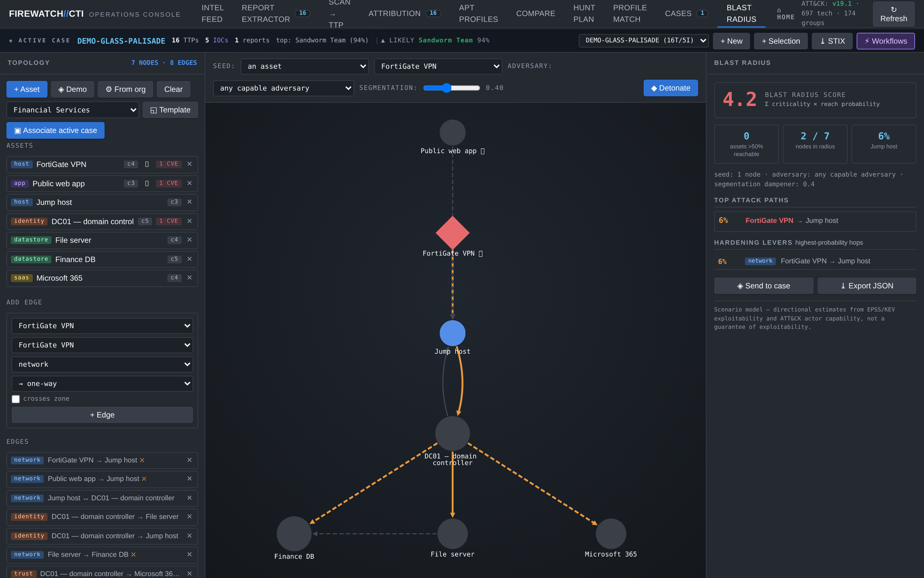The image size is (924, 578).
Task: Delete network edge Jump host to DC01
Action: (x=189, y=498)
